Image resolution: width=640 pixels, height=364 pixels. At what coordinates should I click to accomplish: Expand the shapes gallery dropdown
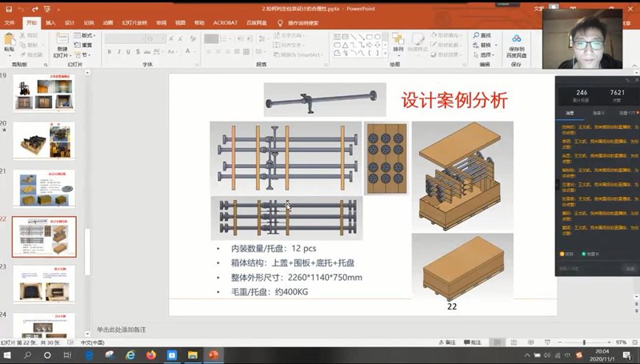coord(386,54)
